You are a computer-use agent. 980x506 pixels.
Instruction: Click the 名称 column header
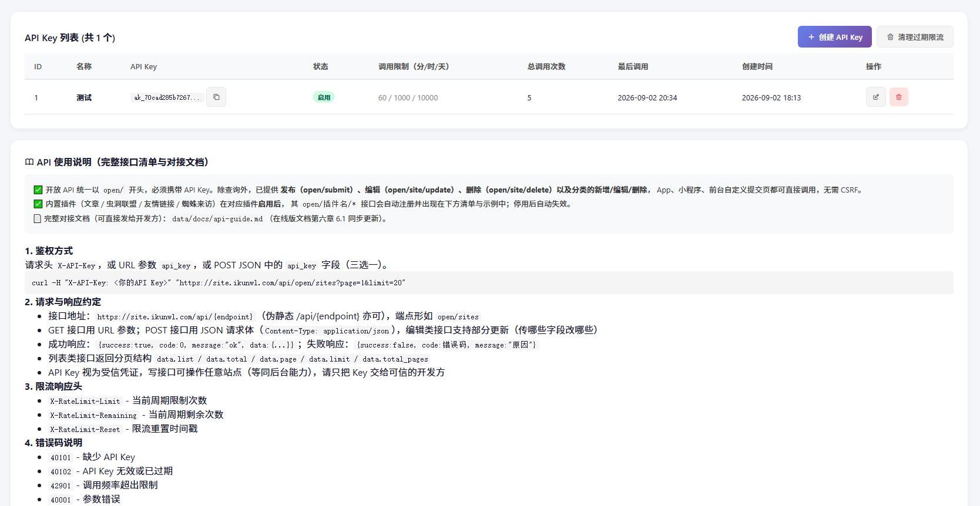point(84,66)
